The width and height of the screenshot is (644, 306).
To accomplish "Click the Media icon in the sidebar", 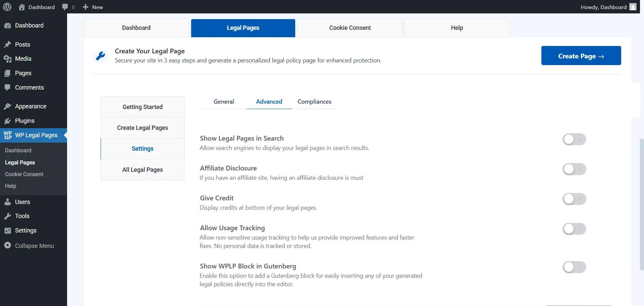I will (x=8, y=59).
